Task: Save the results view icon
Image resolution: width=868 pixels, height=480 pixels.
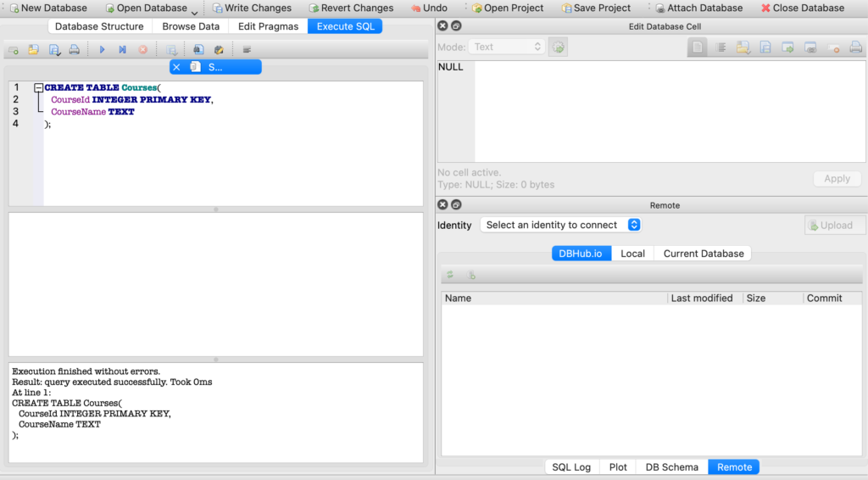Action: point(171,50)
